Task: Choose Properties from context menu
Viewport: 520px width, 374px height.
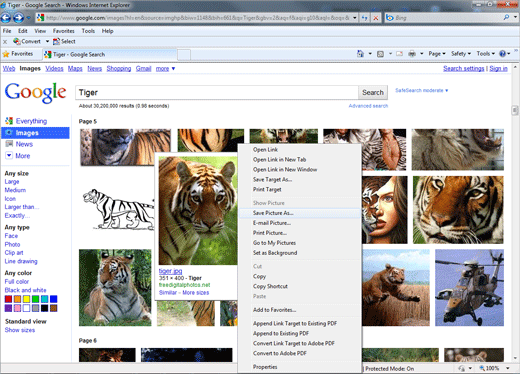Action: click(300, 367)
